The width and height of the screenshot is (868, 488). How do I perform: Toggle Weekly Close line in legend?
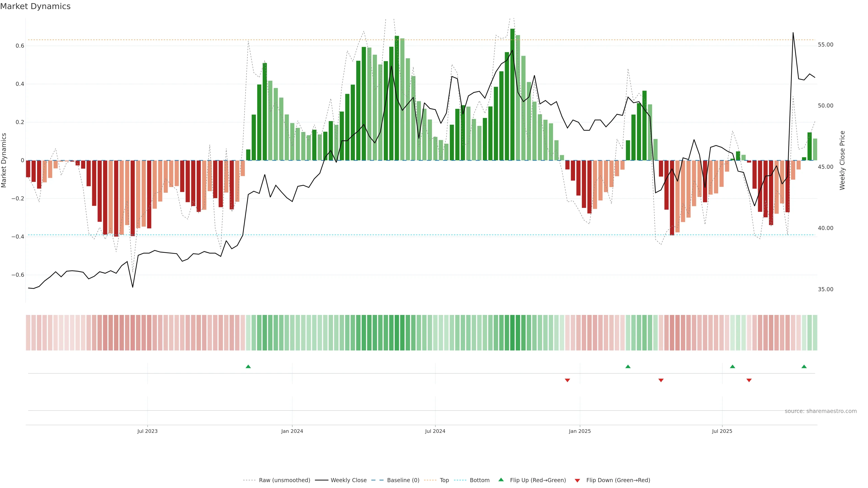click(348, 480)
